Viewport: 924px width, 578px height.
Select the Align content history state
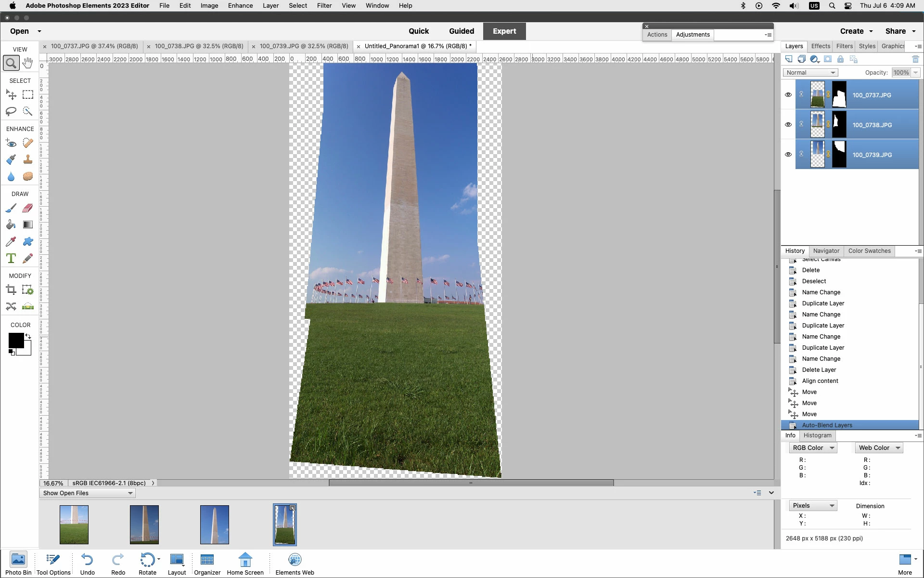(x=820, y=381)
